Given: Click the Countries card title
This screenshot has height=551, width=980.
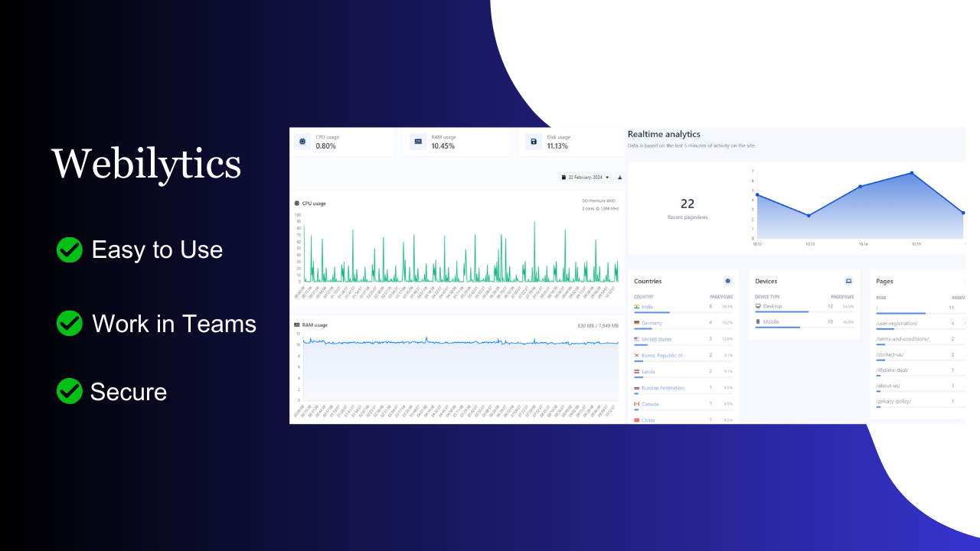Looking at the screenshot, I should pyautogui.click(x=648, y=281).
